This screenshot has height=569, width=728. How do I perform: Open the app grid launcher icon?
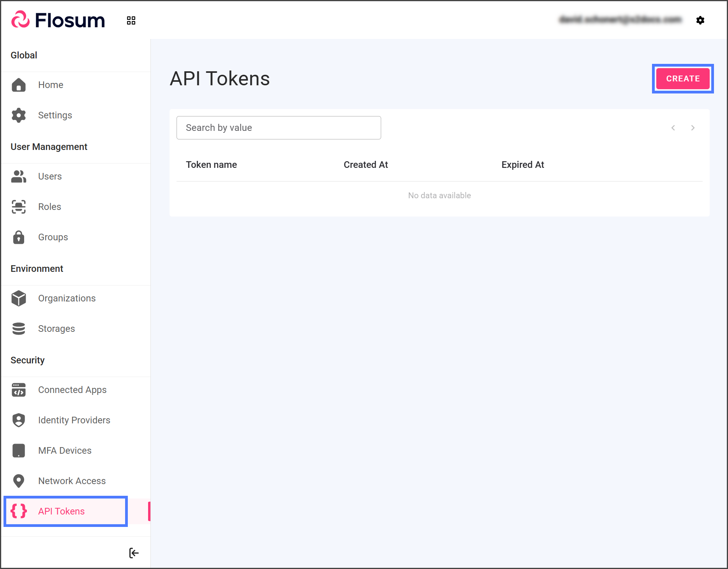[x=131, y=21]
